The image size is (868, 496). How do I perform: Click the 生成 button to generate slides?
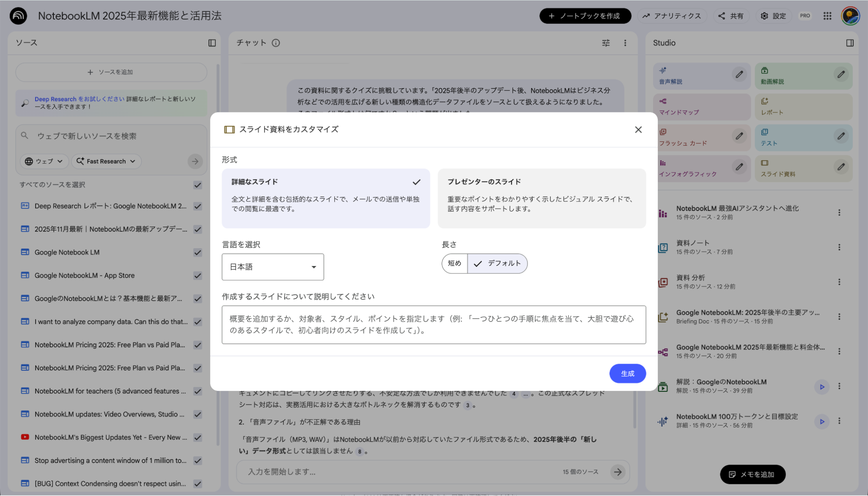pos(627,373)
